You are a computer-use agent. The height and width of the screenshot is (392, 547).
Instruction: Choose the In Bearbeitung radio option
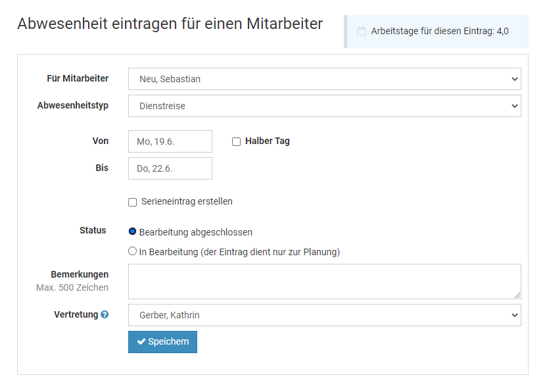click(x=133, y=251)
